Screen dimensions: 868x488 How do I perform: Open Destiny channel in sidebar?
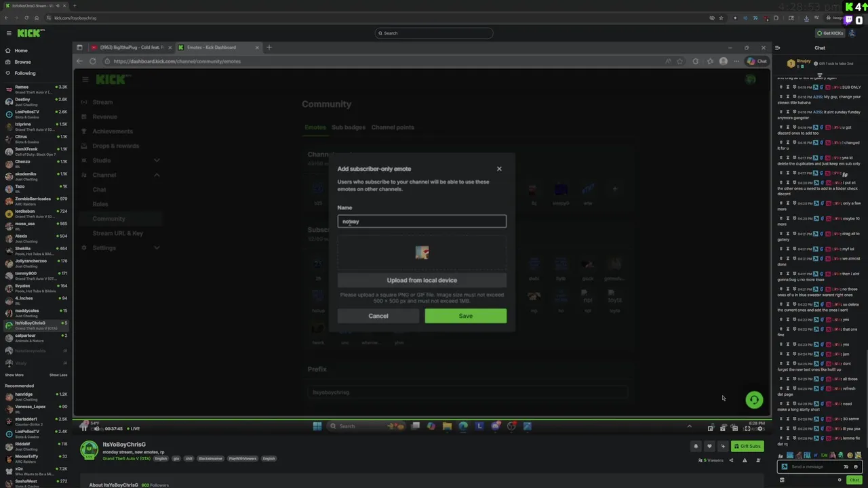click(35, 102)
